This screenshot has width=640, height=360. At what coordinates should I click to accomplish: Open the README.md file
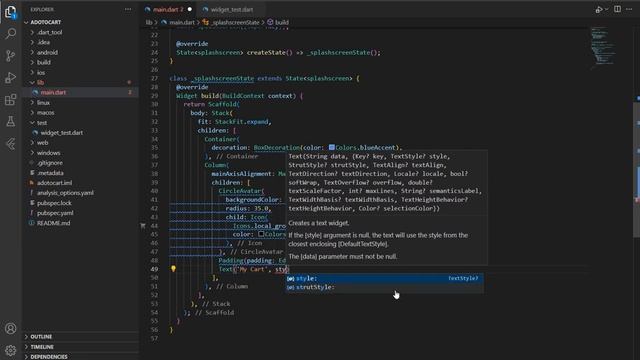53,223
